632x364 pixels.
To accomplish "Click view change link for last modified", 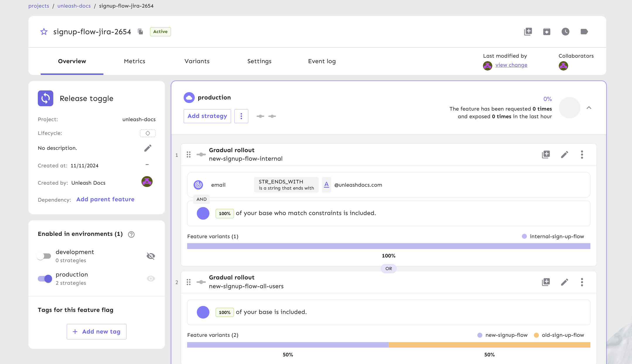I will (x=511, y=65).
